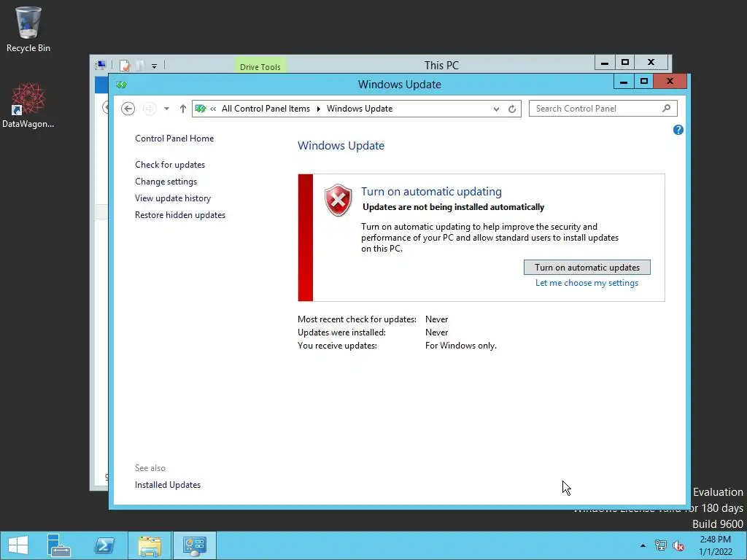Click the taskbar clock showing 2:48 PM

pos(715,545)
